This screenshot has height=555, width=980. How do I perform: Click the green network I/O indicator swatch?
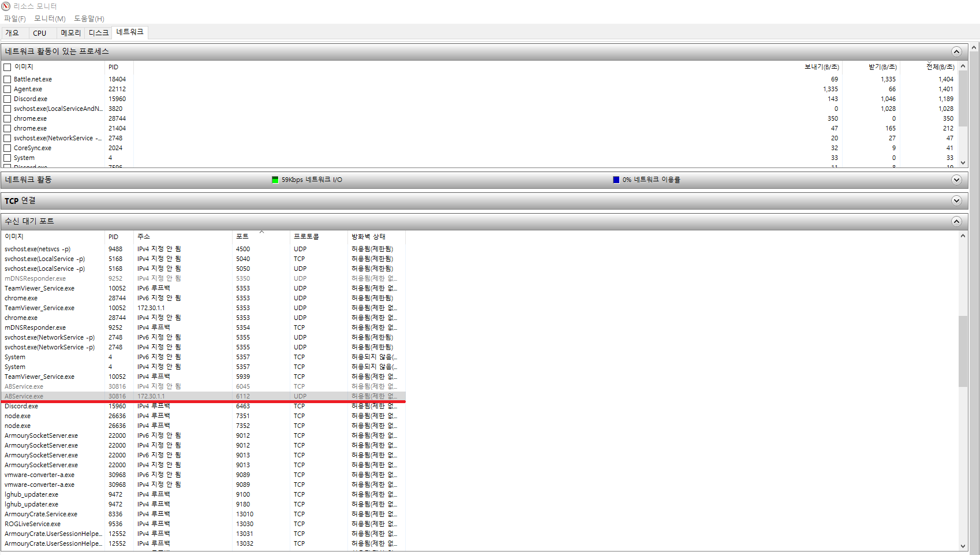coord(275,180)
